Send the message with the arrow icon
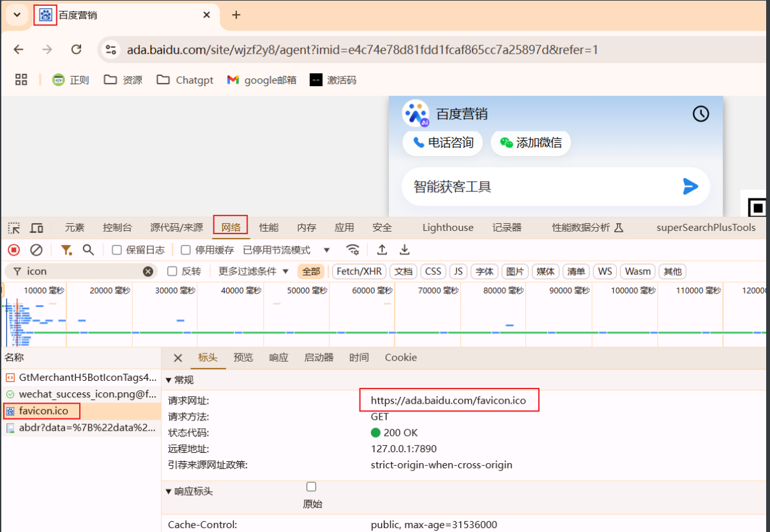Screen dimensions: 770x532 690,186
